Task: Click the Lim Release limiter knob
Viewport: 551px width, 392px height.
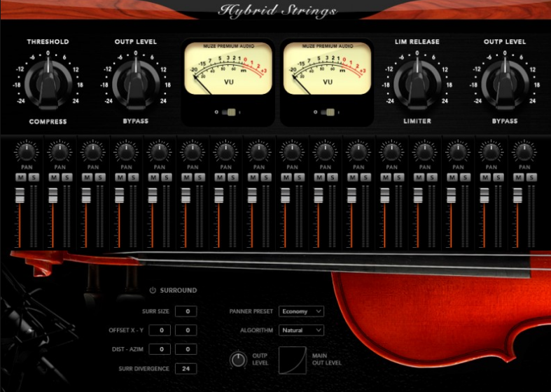Action: [x=416, y=83]
